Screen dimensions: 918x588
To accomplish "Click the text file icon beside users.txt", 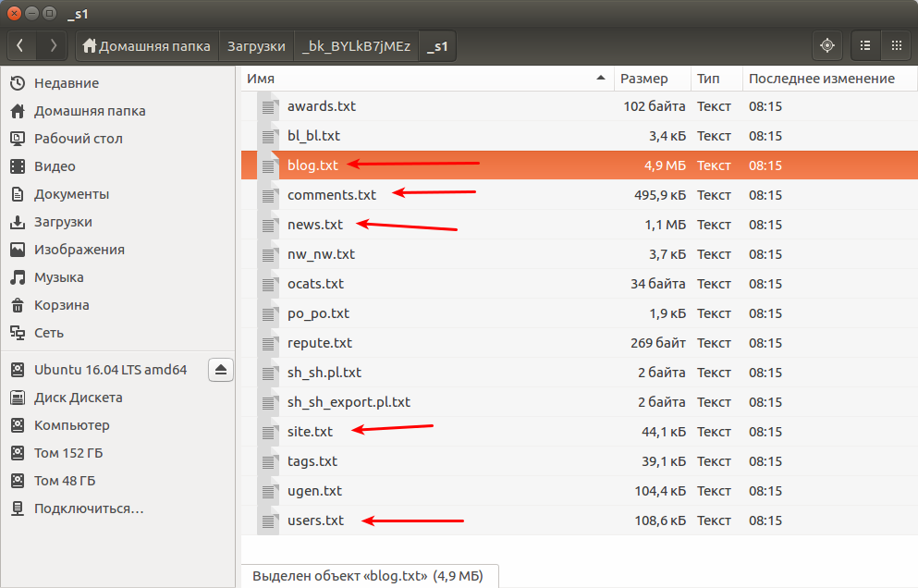I will [x=269, y=521].
